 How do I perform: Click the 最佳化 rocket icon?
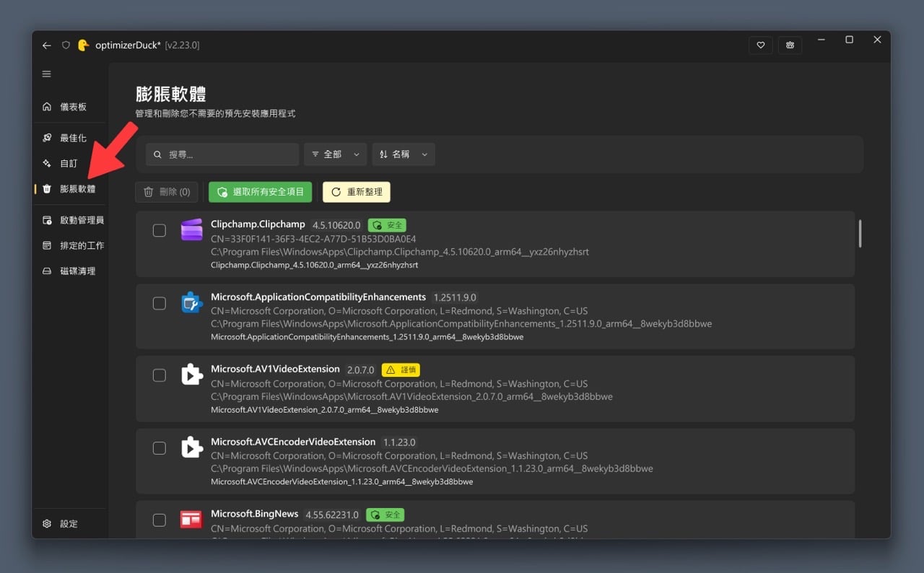(x=47, y=138)
